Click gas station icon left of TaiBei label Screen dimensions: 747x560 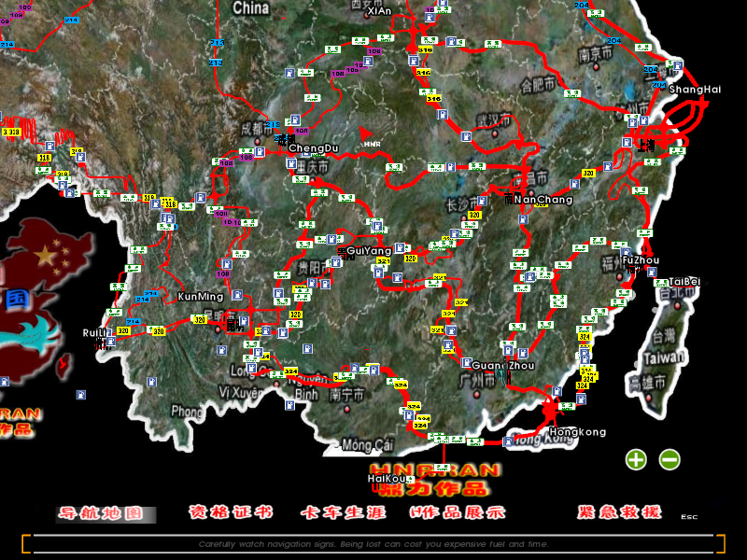pos(651,272)
